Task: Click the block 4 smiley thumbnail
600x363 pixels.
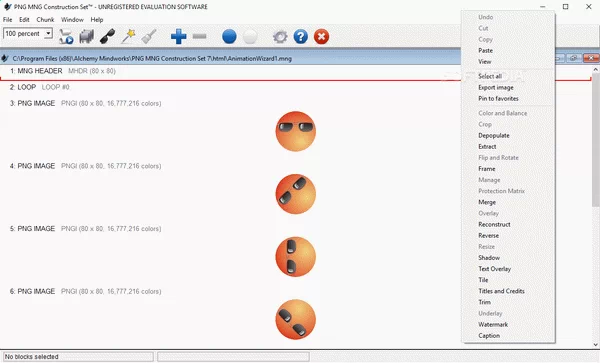Action: (295, 194)
